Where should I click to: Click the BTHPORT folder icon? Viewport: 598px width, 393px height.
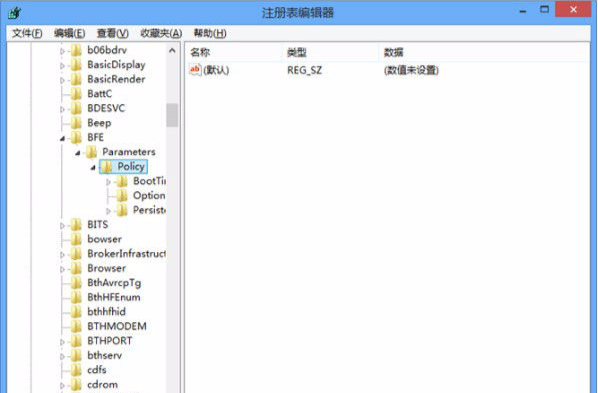click(76, 341)
